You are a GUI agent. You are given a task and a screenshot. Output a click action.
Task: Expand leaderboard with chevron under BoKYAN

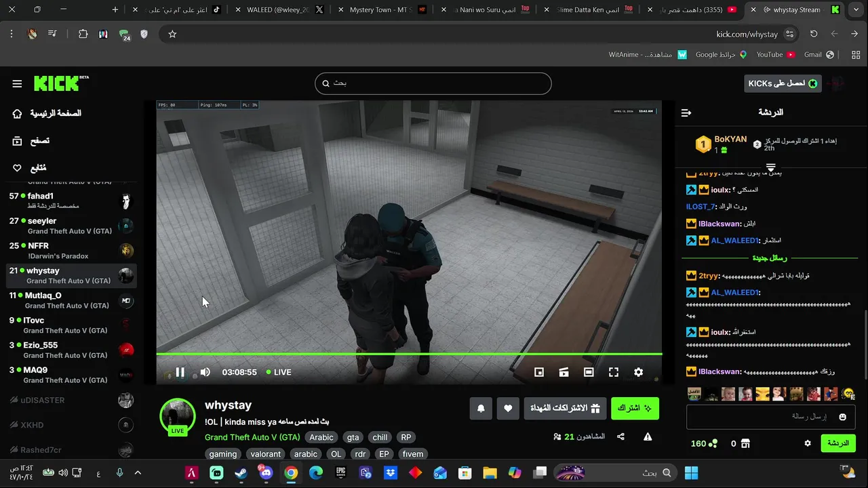pyautogui.click(x=771, y=167)
